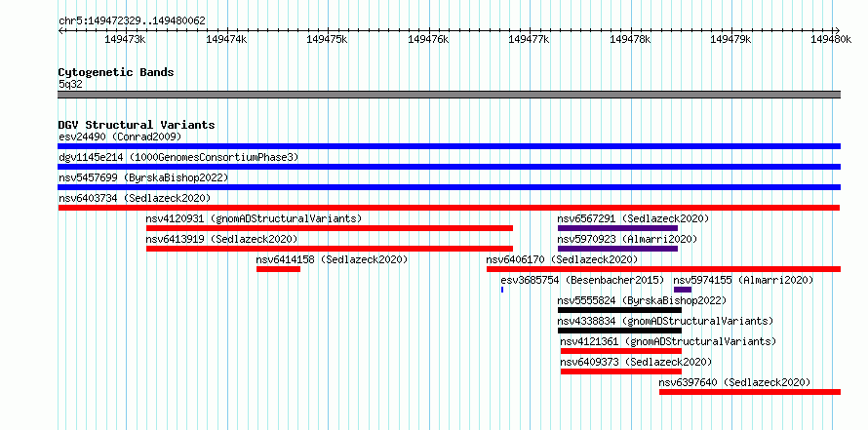Click the esv24490 (Conrad2009) label
The image size is (868, 430).
pyautogui.click(x=120, y=137)
